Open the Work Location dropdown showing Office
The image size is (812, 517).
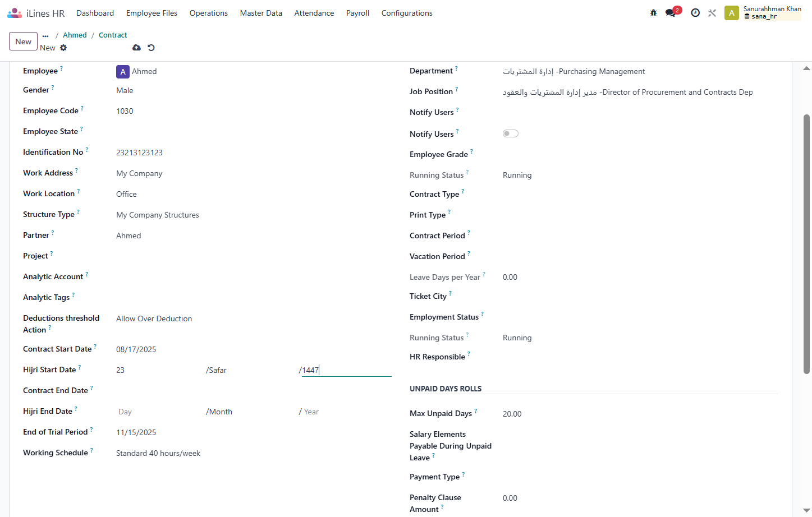[x=254, y=194]
